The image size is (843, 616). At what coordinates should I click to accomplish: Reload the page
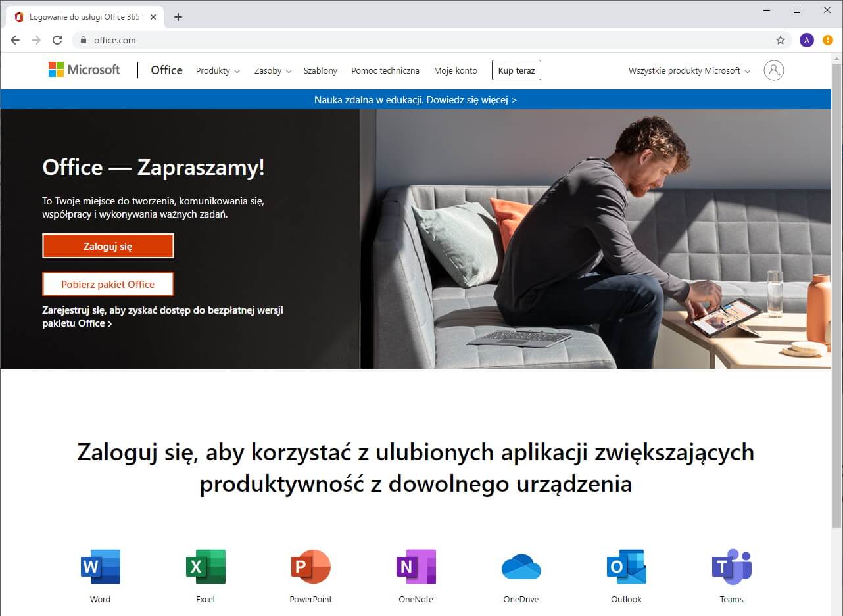[57, 40]
